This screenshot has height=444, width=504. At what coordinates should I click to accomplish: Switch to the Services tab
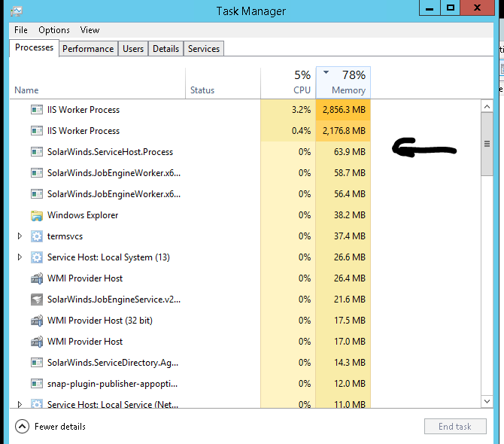(x=204, y=49)
